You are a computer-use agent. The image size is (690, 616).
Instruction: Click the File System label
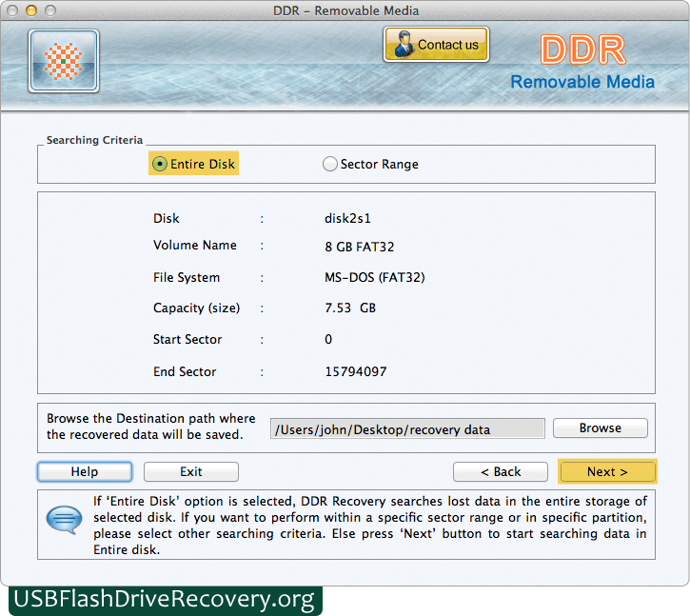click(187, 278)
